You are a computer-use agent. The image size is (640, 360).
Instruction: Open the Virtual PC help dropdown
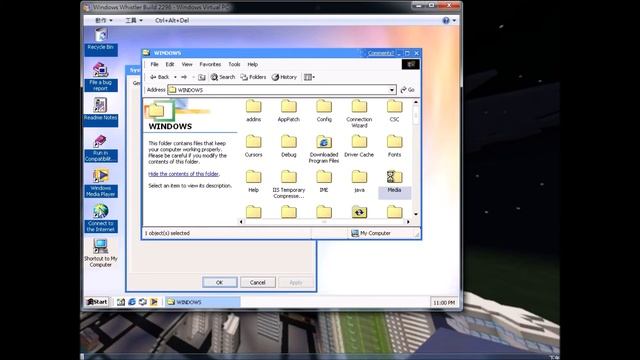pos(449,20)
